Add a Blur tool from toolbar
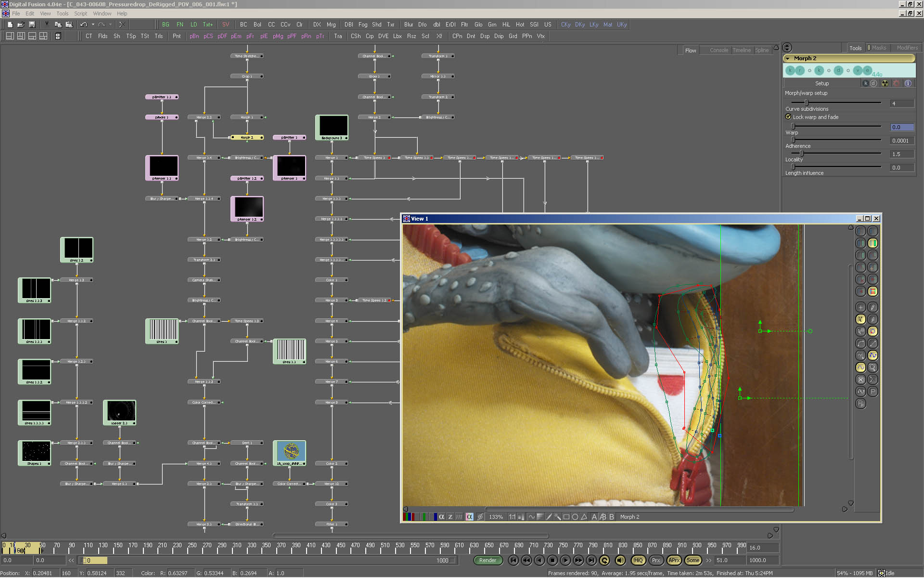 (409, 25)
